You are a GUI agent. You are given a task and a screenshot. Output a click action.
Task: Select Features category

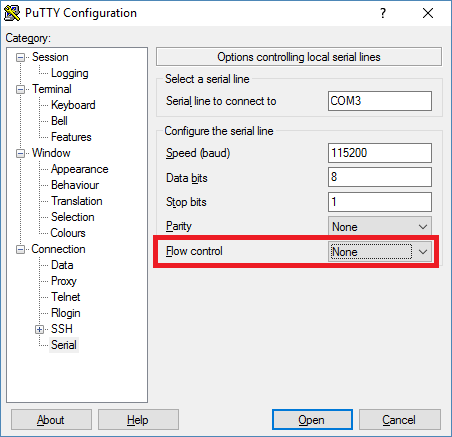click(71, 137)
